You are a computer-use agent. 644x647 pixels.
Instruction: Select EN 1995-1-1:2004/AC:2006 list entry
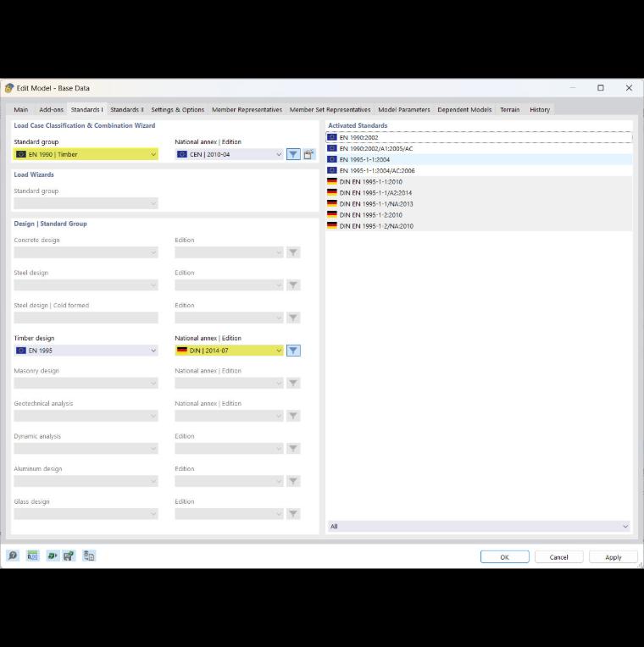[x=479, y=170]
